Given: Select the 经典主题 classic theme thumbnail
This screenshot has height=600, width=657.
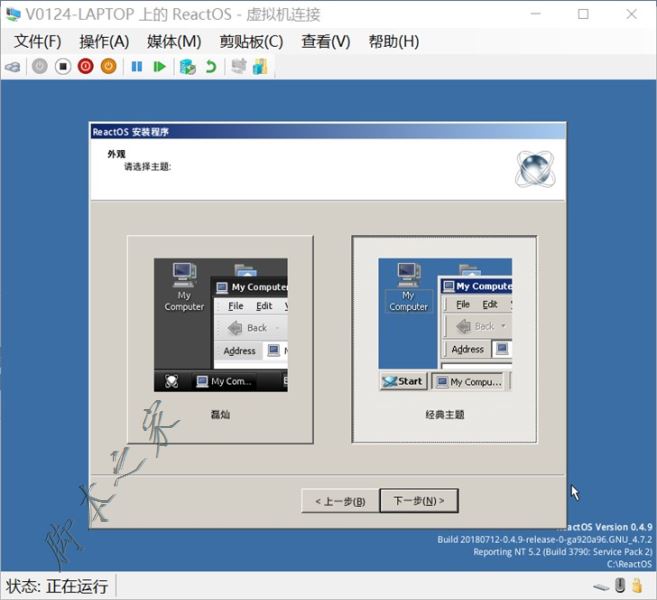Looking at the screenshot, I should (x=444, y=325).
